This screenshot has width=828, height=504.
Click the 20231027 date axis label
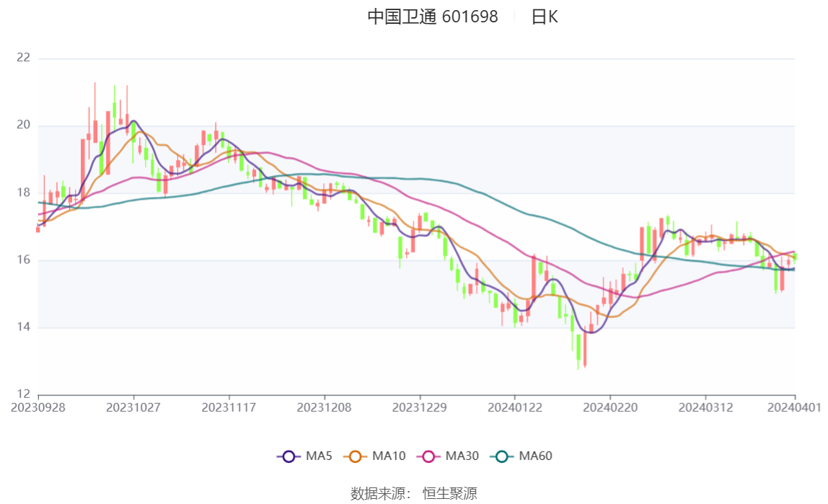[x=133, y=407]
